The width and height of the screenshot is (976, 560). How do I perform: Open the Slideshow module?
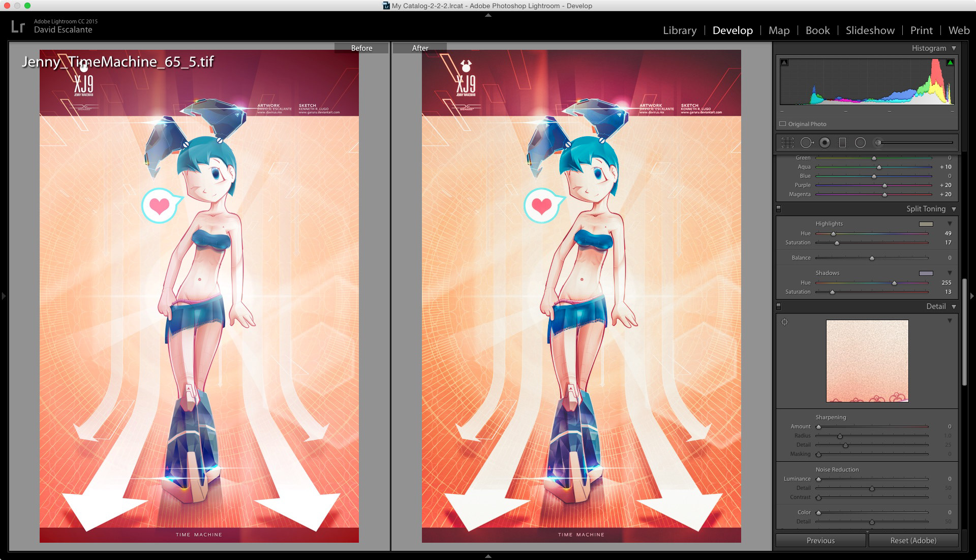(x=870, y=30)
